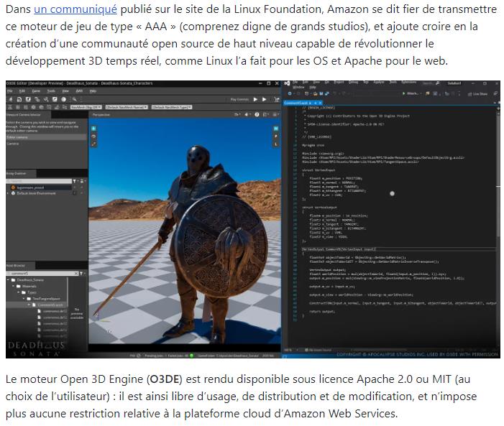
Task: Open the Tools menu in O3DE Editor
Action: 51,91
